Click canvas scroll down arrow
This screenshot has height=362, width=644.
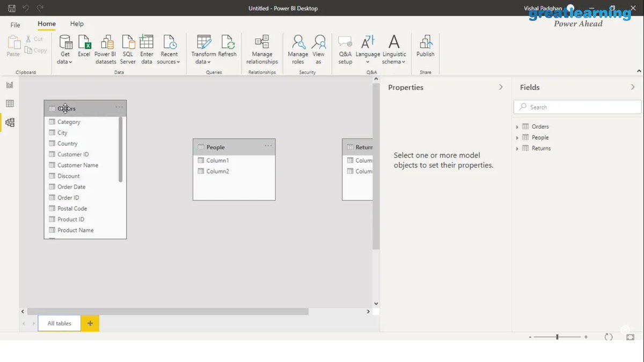pyautogui.click(x=376, y=303)
